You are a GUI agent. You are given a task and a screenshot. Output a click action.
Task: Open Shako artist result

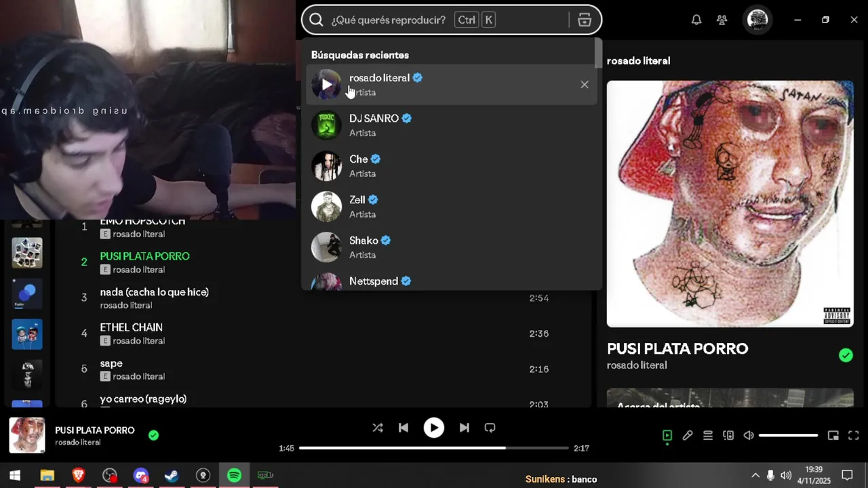pyautogui.click(x=452, y=247)
